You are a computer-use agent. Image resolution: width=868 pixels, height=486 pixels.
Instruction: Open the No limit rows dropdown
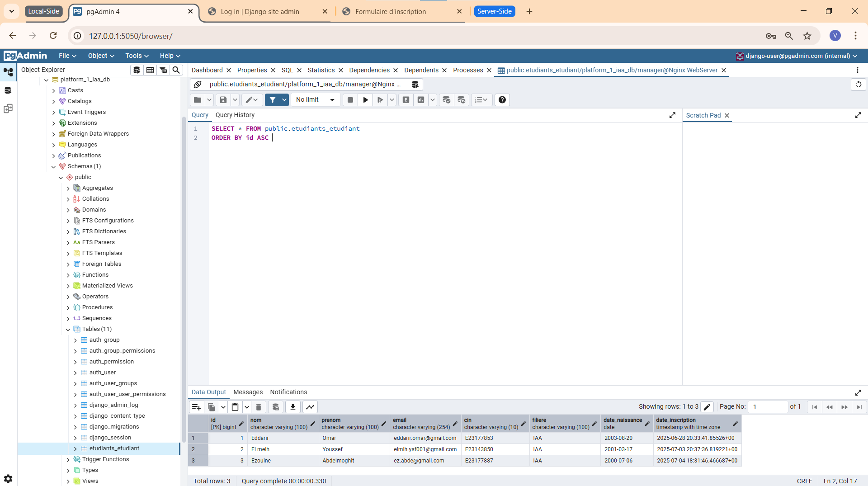[315, 100]
